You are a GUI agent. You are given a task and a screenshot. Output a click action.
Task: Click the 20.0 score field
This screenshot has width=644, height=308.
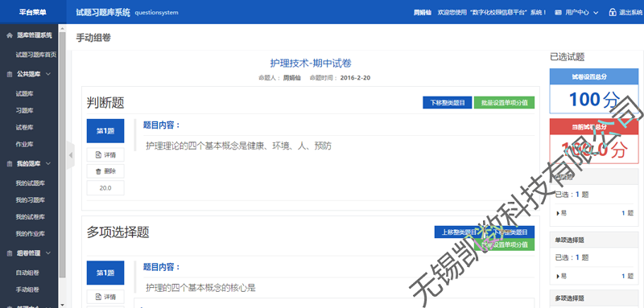click(x=105, y=188)
